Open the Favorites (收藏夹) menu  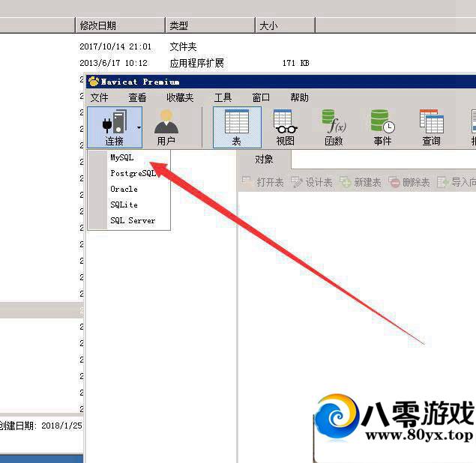click(180, 97)
